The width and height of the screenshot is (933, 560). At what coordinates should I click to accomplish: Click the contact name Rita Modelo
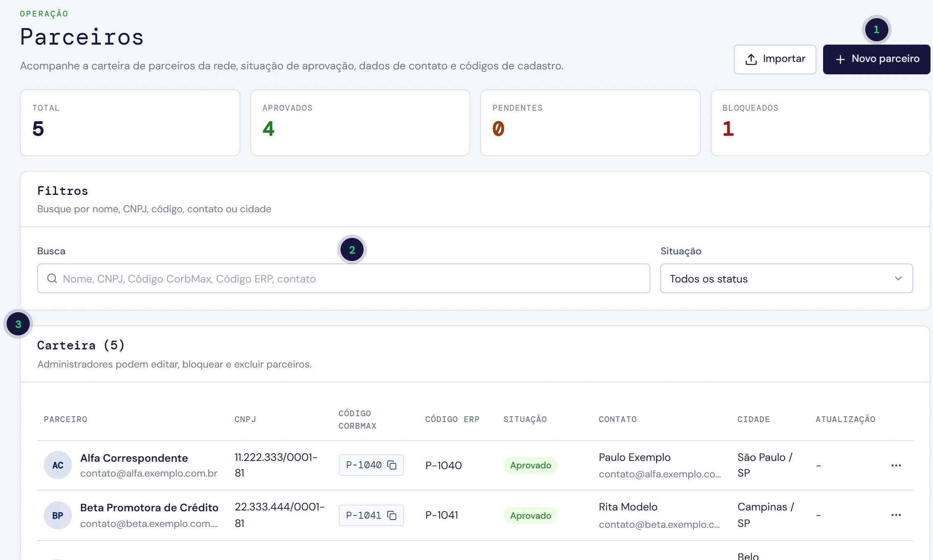tap(628, 507)
